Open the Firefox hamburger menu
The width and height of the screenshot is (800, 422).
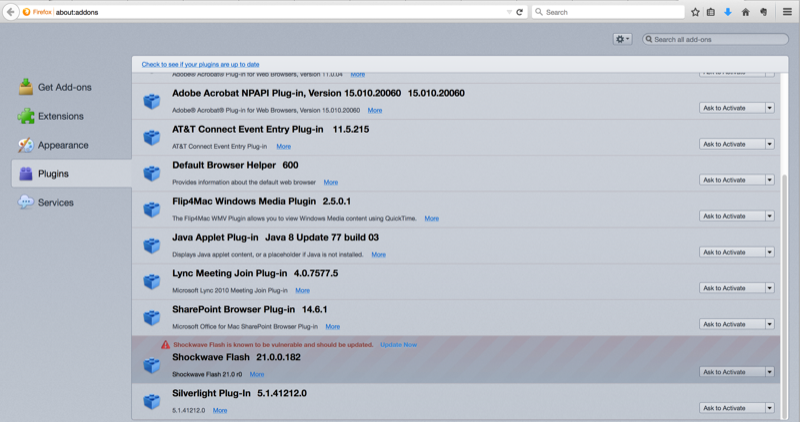pyautogui.click(x=787, y=12)
